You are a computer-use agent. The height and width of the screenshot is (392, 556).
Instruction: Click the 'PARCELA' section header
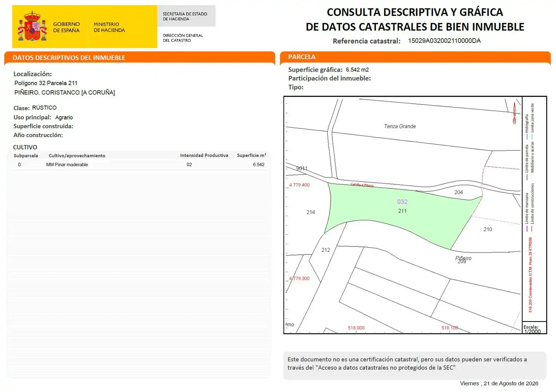(x=302, y=57)
